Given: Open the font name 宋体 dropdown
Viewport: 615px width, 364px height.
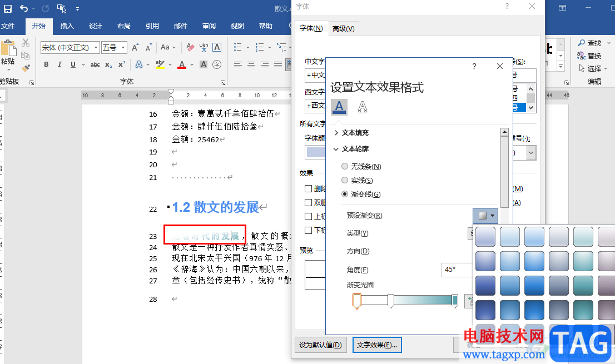Looking at the screenshot, I should click(x=96, y=47).
